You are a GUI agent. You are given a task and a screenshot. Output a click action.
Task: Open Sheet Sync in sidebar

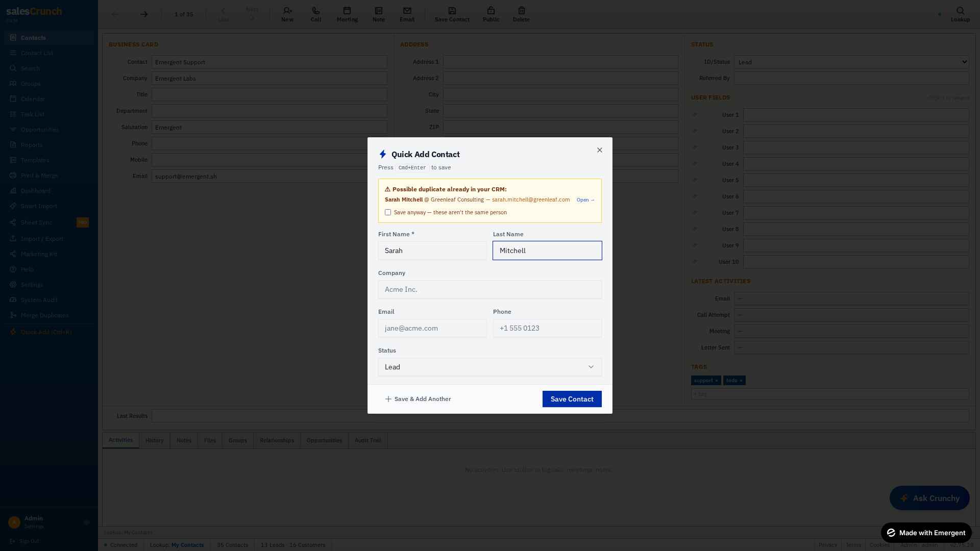(49, 222)
